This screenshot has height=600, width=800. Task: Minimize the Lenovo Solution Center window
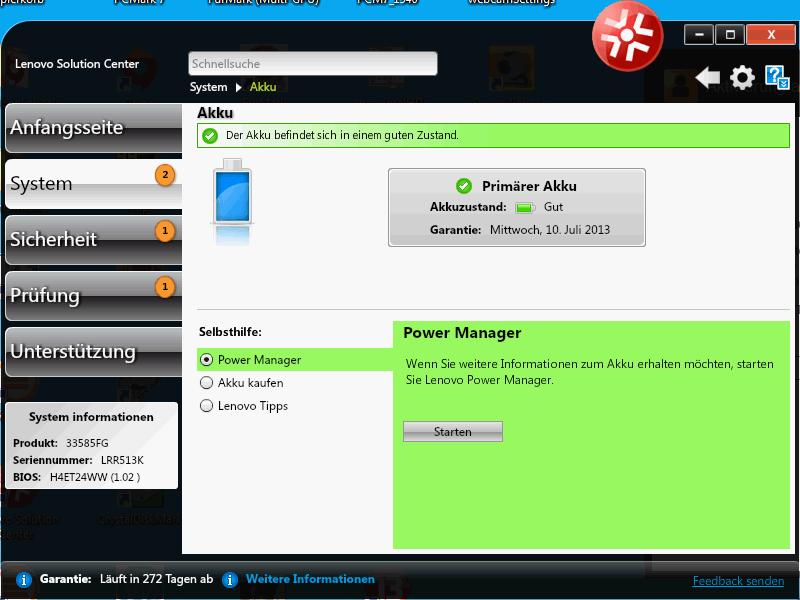coord(698,35)
